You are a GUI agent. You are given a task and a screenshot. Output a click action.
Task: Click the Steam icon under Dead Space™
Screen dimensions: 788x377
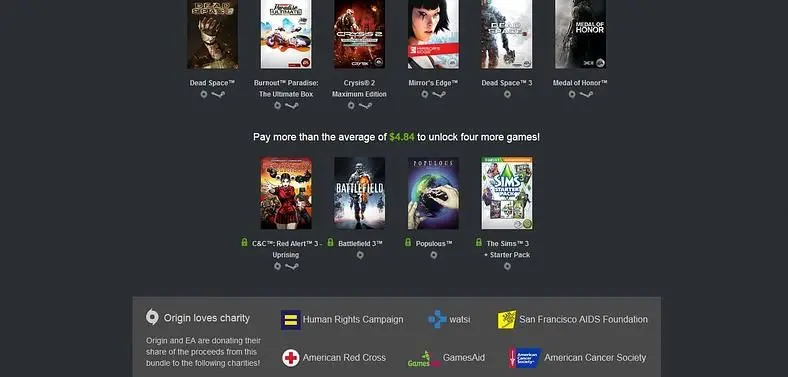pyautogui.click(x=218, y=94)
